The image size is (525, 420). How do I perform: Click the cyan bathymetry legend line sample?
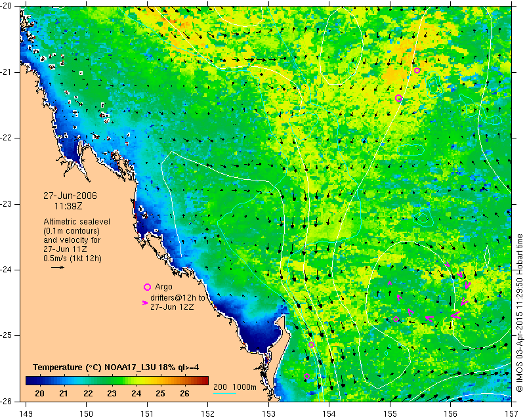tap(224, 393)
